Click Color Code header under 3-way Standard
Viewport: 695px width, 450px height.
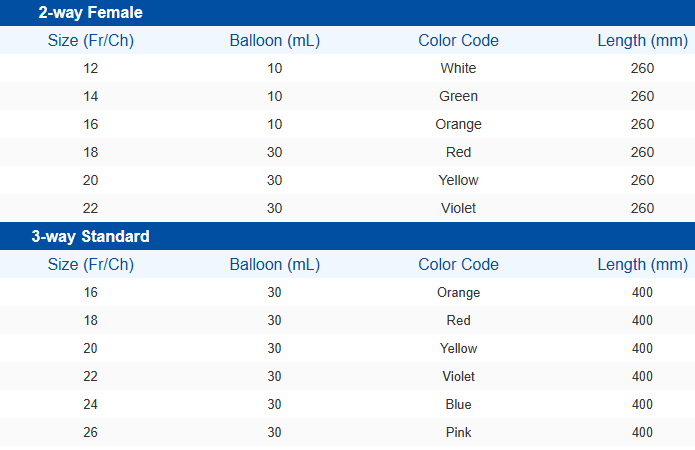point(458,265)
